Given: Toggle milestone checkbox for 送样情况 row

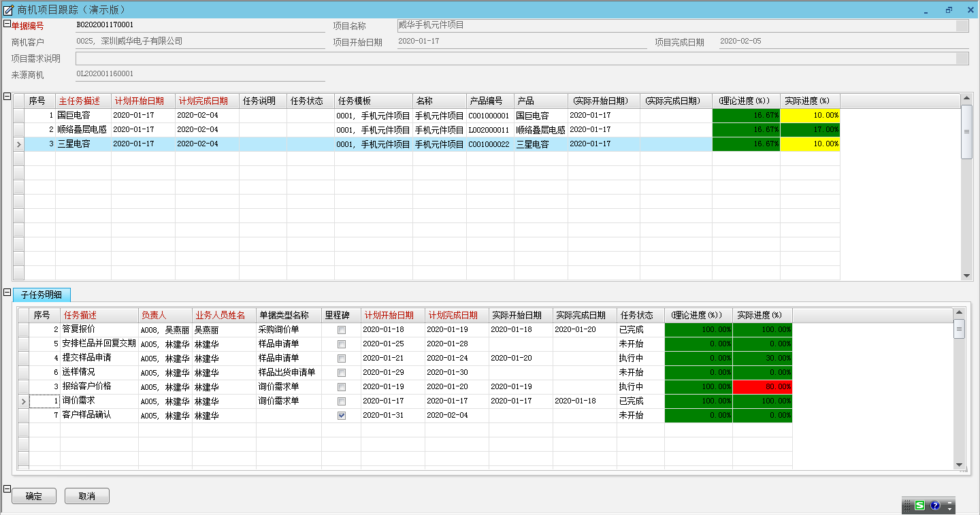Looking at the screenshot, I should pyautogui.click(x=342, y=373).
